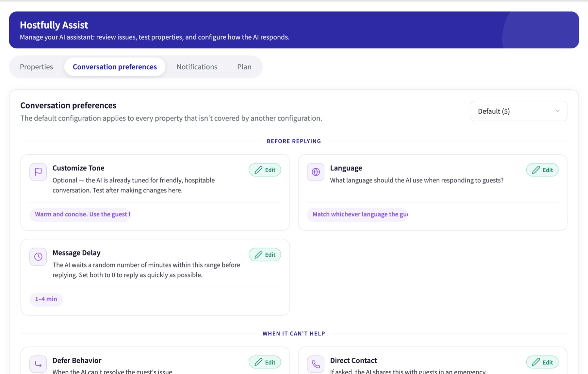
Task: Click the 'Warm and concise' tone chip
Action: pyautogui.click(x=80, y=214)
